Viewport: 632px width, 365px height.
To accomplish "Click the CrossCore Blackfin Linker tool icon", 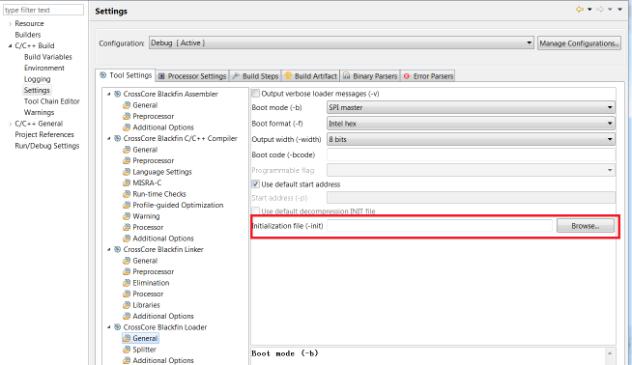I will (x=117, y=249).
